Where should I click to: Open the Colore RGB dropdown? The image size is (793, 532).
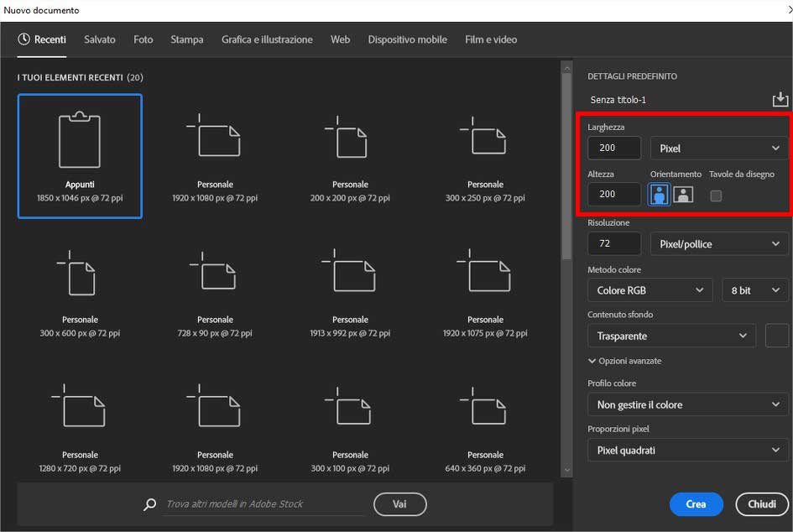click(650, 289)
